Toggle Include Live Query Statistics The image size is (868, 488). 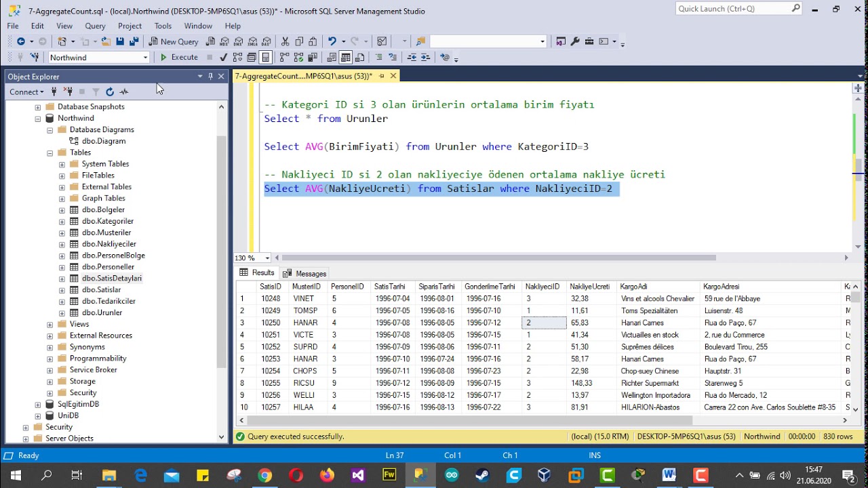(298, 58)
